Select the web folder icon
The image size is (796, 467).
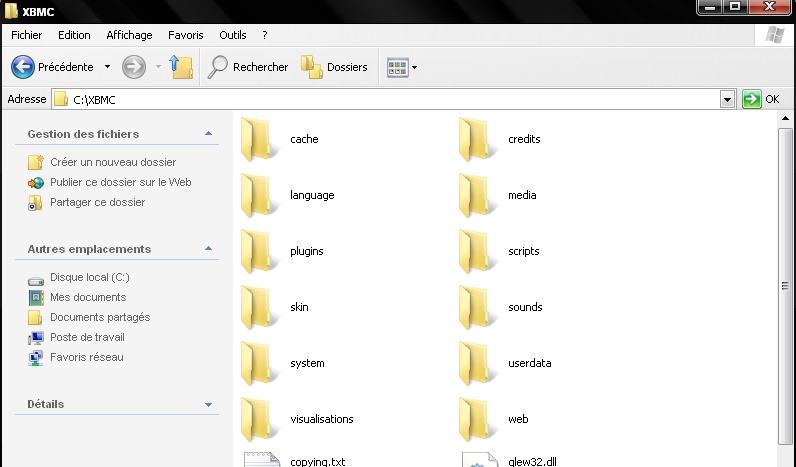tap(477, 419)
